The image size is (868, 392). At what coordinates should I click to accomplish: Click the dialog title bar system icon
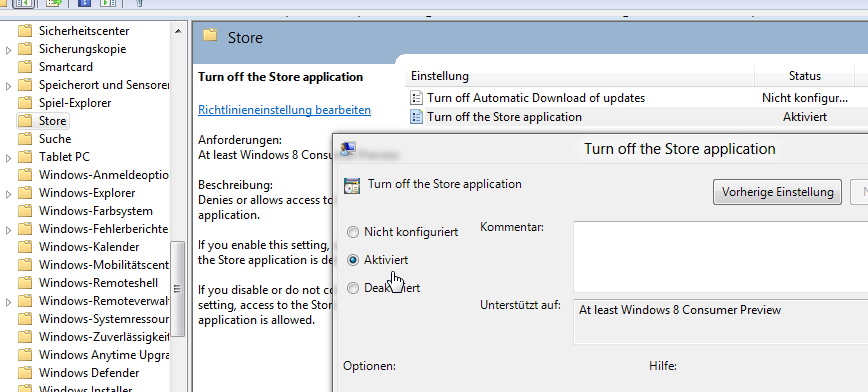coord(348,148)
